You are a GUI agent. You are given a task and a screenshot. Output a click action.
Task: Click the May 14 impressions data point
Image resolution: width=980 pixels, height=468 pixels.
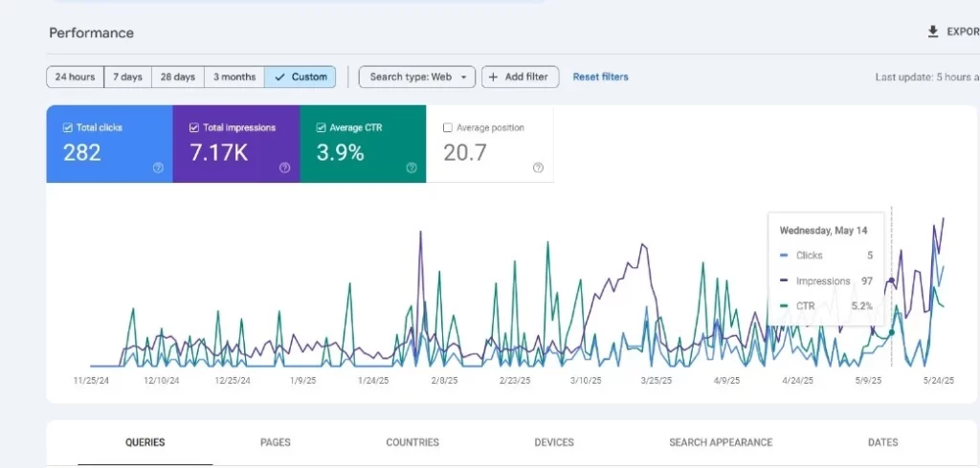[x=892, y=280]
